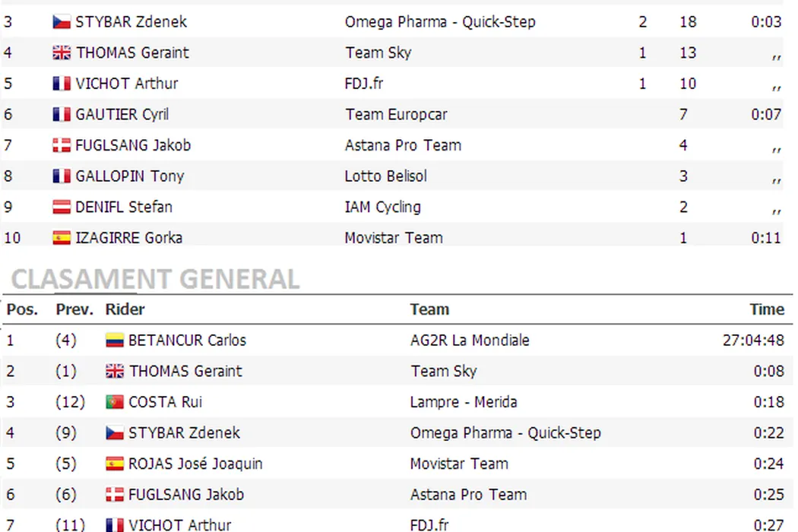Click the Spanish flag beside ROJAS José Joaquin
Viewport: 798px width, 532px height.
point(115,464)
